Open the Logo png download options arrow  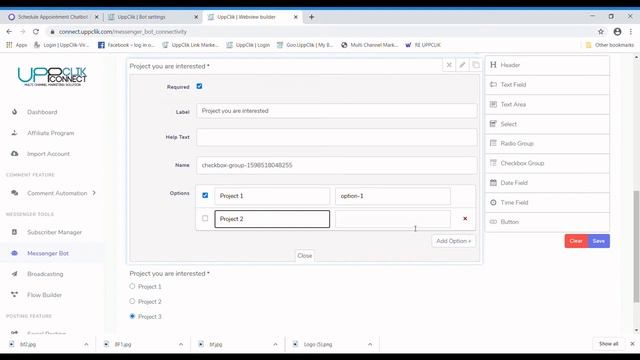370,344
